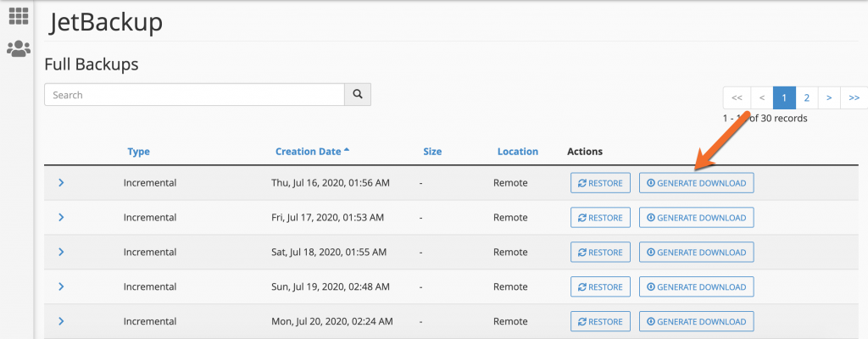
Task: Expand the Jul 17, 2020 backup row
Action: 61,218
